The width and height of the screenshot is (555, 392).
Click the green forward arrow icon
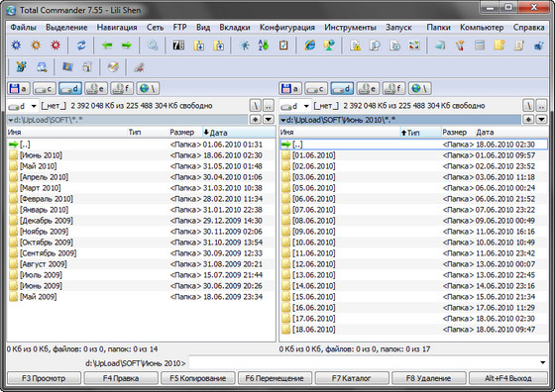127,46
